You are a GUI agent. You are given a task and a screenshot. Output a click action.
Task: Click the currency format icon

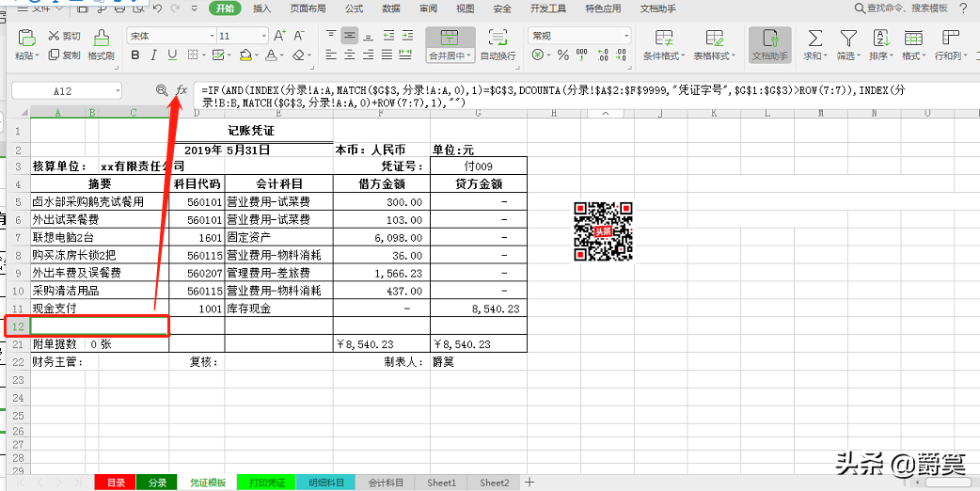click(x=538, y=55)
